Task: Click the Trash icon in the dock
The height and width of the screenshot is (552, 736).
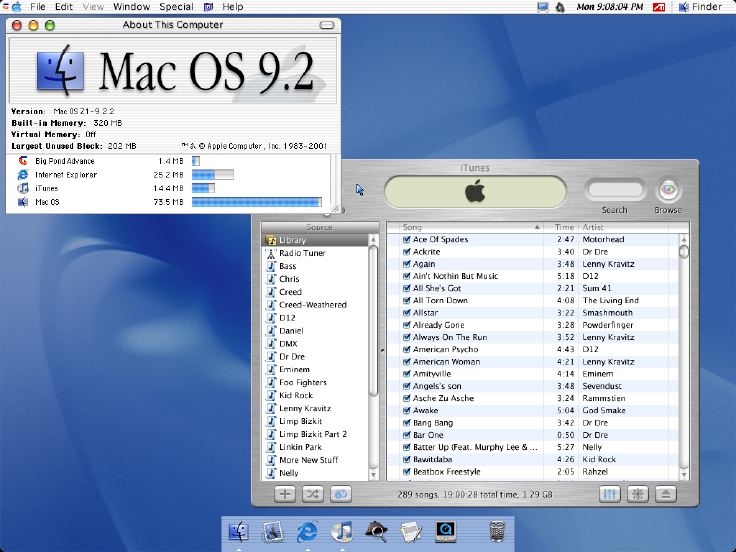Action: (497, 532)
